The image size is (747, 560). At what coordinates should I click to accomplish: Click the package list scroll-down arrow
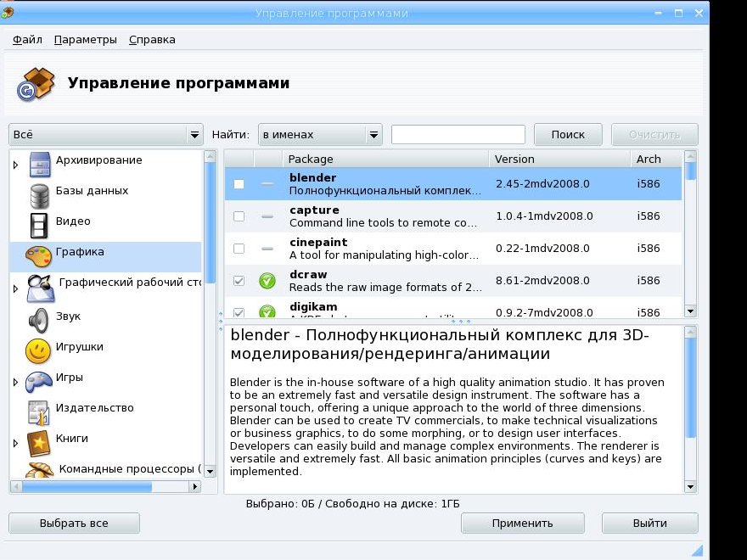[690, 311]
